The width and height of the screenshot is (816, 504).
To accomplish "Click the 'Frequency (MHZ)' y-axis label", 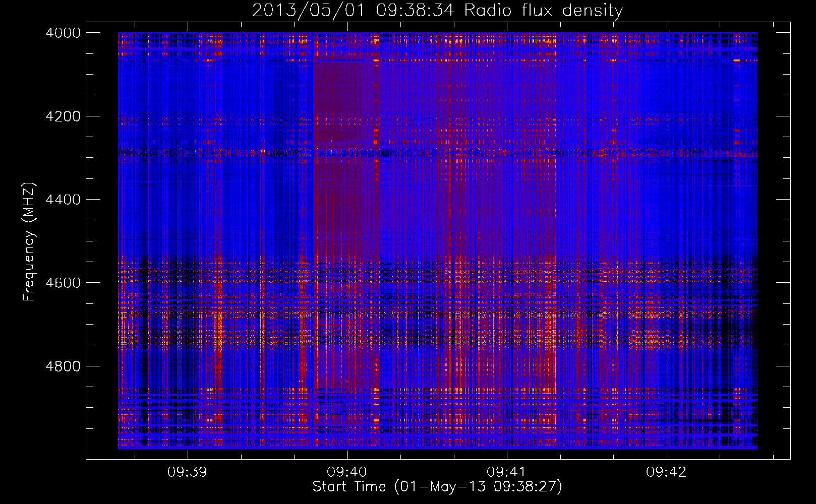I will tap(29, 242).
